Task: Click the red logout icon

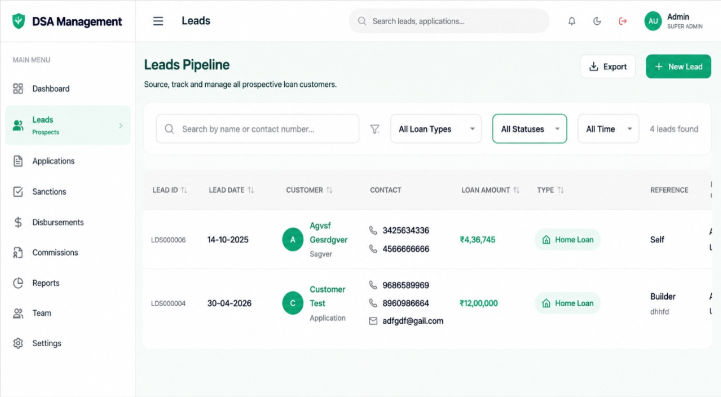Action: tap(623, 21)
